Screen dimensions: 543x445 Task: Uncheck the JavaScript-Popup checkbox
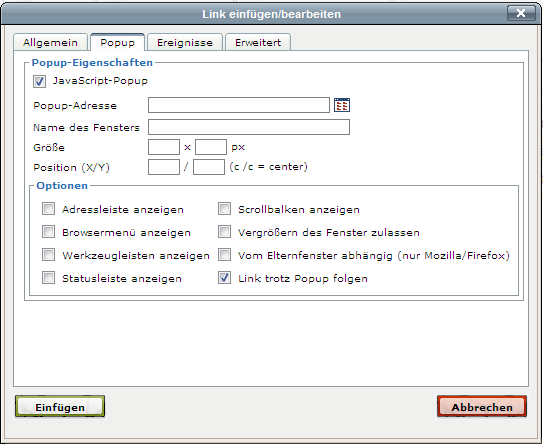39,82
